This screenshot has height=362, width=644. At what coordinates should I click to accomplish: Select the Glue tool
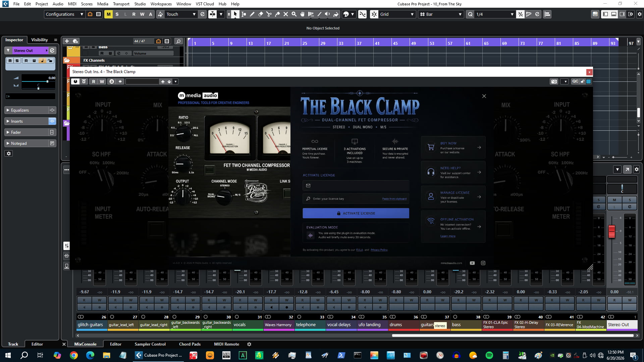tap(277, 14)
